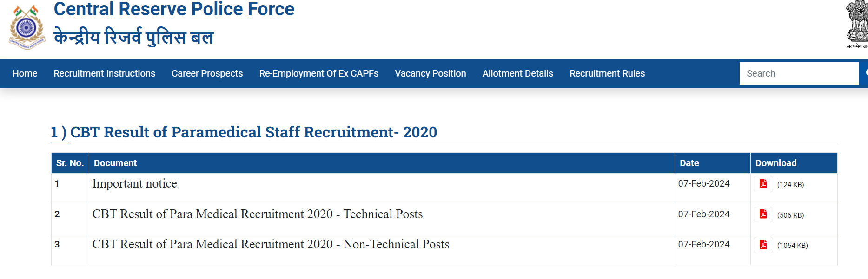The height and width of the screenshot is (279, 868).
Task: Open CBT Result Technical Posts document
Action: point(257,214)
